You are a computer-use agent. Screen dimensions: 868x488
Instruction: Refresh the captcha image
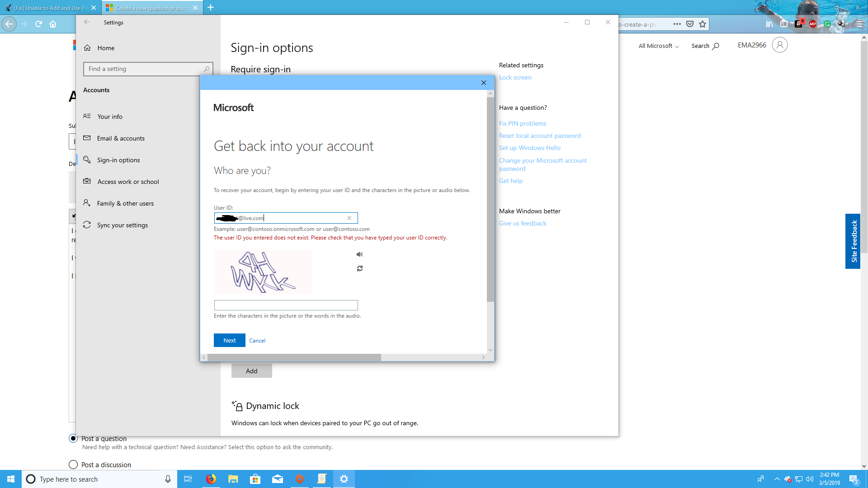[x=359, y=268]
